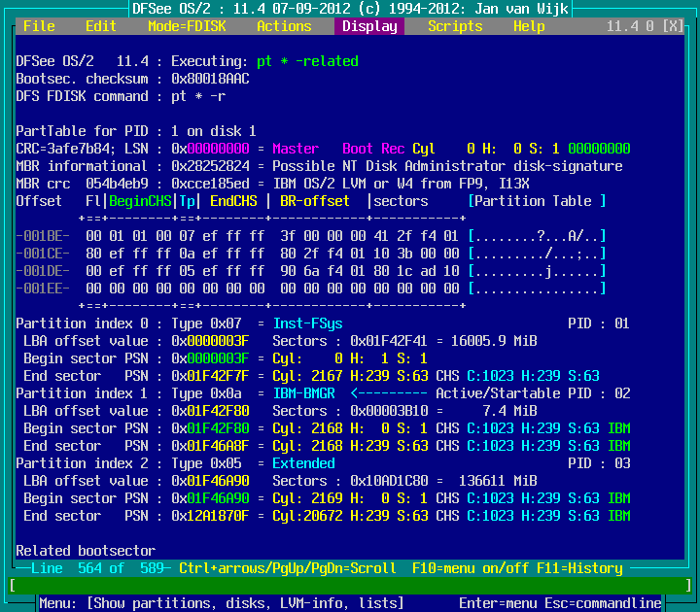Click the Extended partition type label
Viewport: 700px width, 612px height.
point(303,463)
